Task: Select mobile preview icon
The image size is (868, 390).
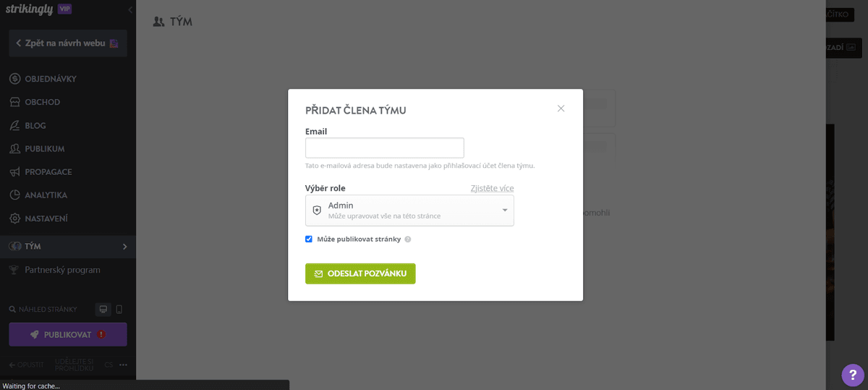Action: point(119,310)
